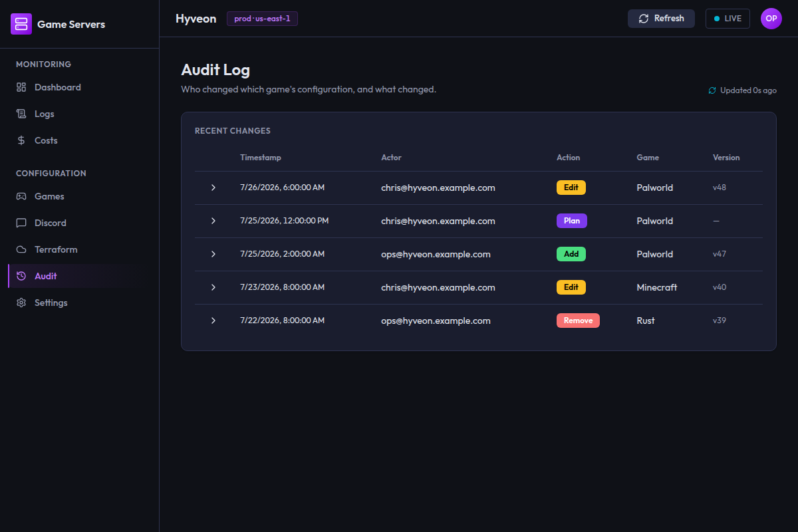Click ops@hyveon.example.com on Rust row

436,321
